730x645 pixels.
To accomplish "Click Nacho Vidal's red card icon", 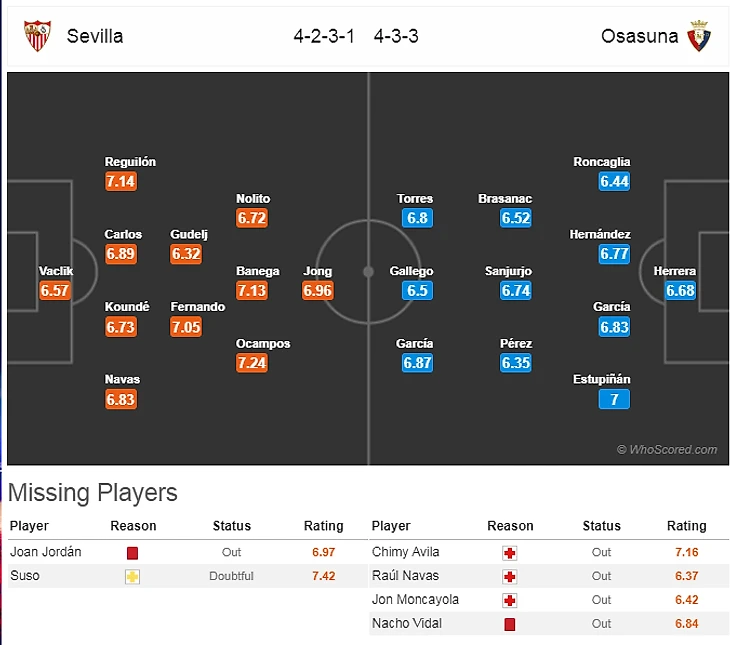I will (x=510, y=624).
